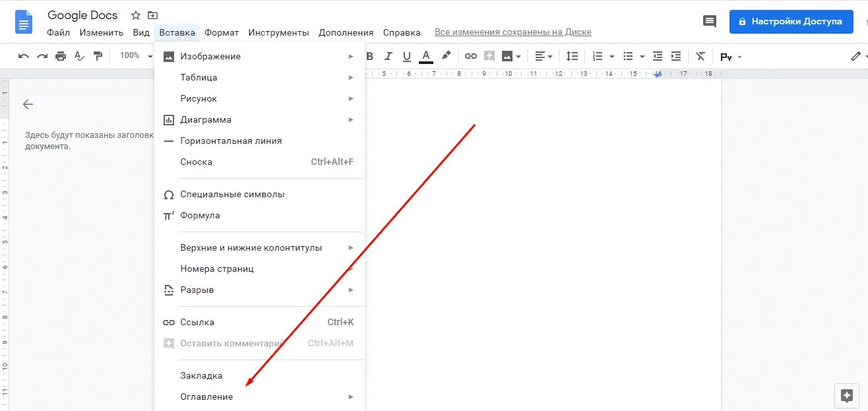Undo the last action
This screenshot has width=868, height=411.
click(x=24, y=56)
